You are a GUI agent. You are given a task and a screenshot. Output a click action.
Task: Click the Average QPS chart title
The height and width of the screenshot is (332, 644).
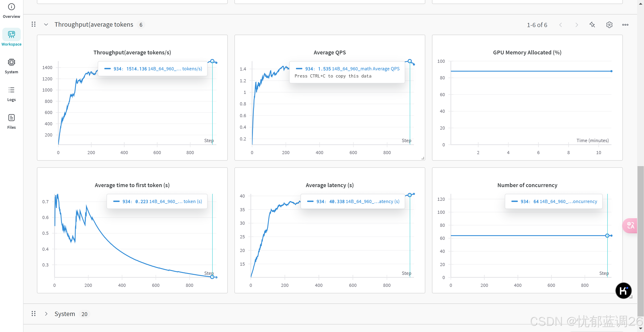(x=329, y=52)
